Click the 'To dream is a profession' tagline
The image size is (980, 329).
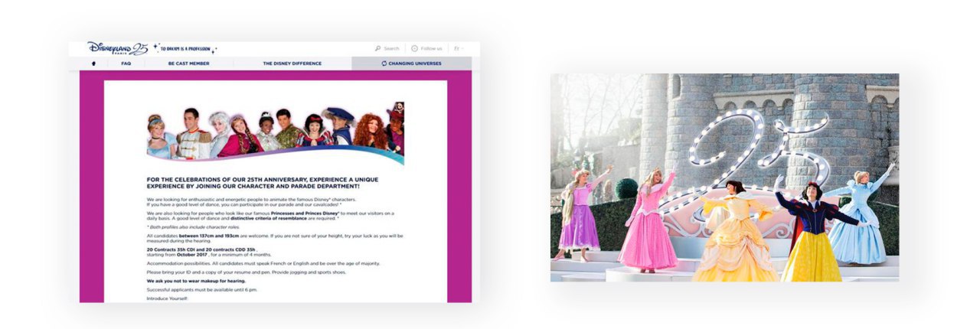coord(185,48)
